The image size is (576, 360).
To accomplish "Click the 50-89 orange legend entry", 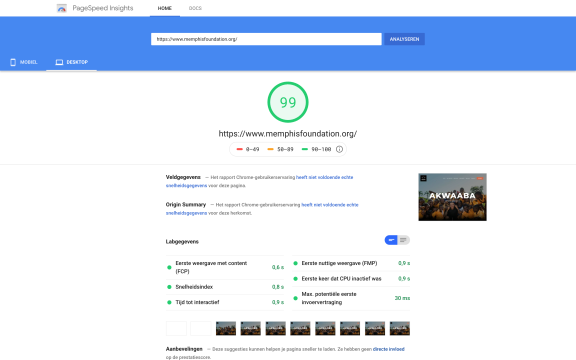I will tap(280, 149).
